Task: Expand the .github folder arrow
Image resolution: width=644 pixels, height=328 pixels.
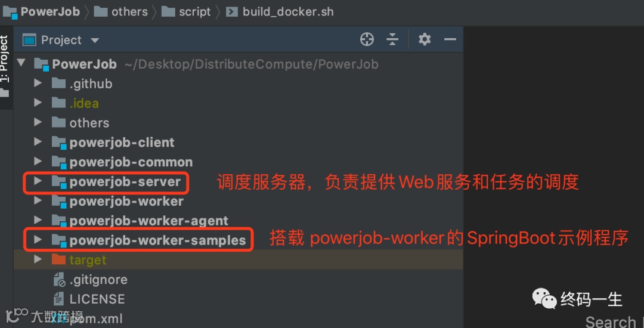Action: [38, 83]
